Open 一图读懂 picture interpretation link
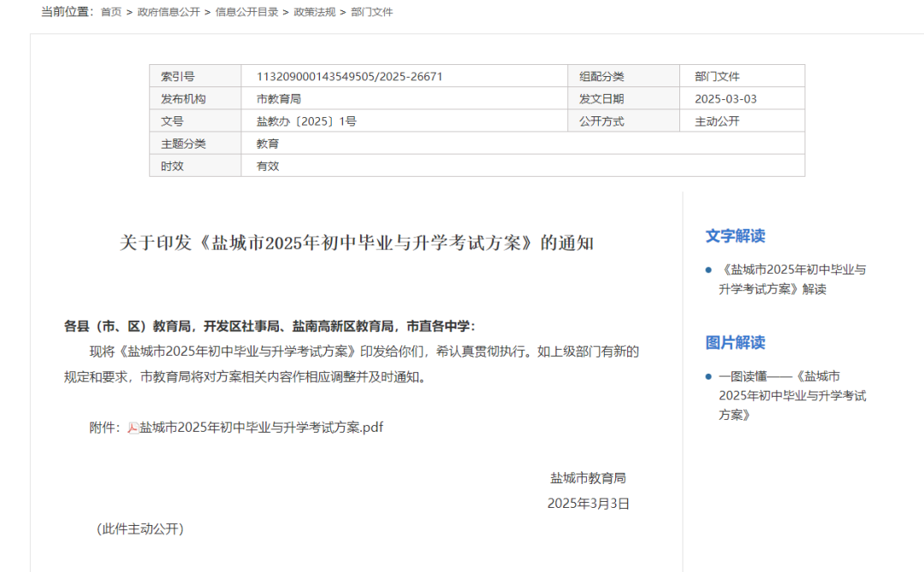 tap(792, 395)
